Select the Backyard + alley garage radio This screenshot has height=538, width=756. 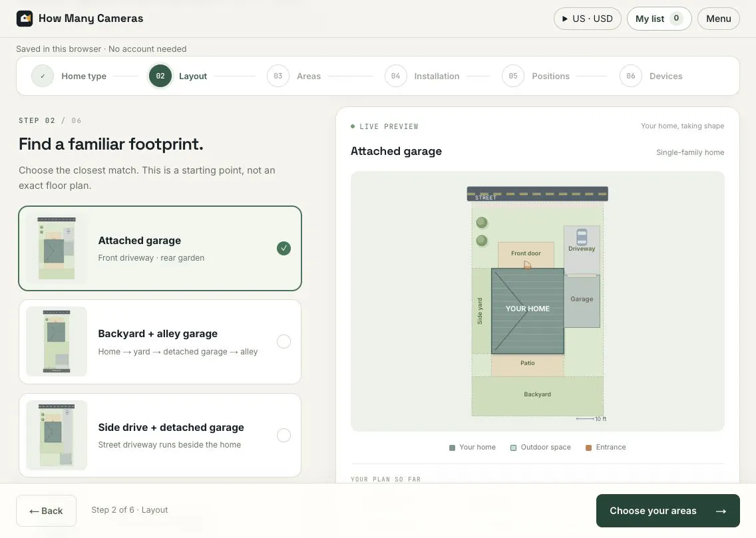pyautogui.click(x=284, y=342)
